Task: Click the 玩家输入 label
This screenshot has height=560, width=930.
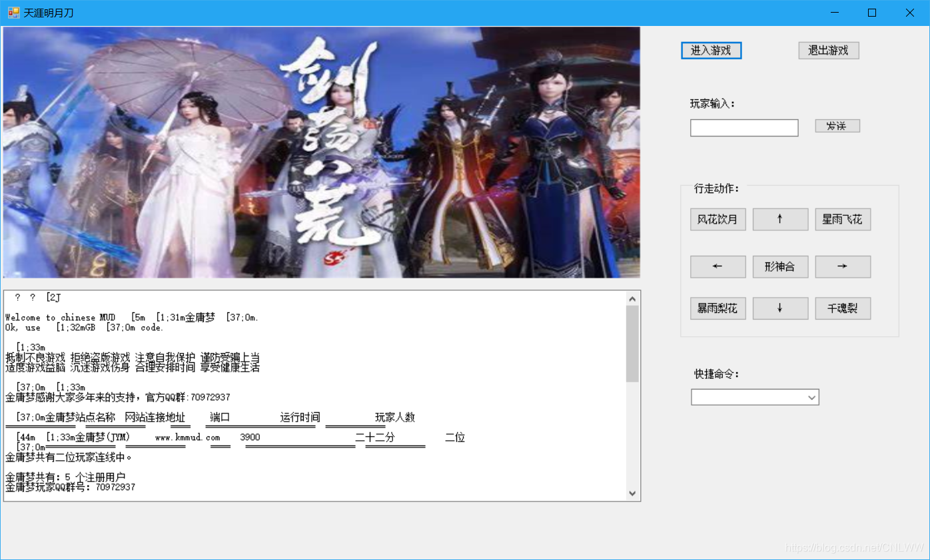Action: (x=712, y=104)
